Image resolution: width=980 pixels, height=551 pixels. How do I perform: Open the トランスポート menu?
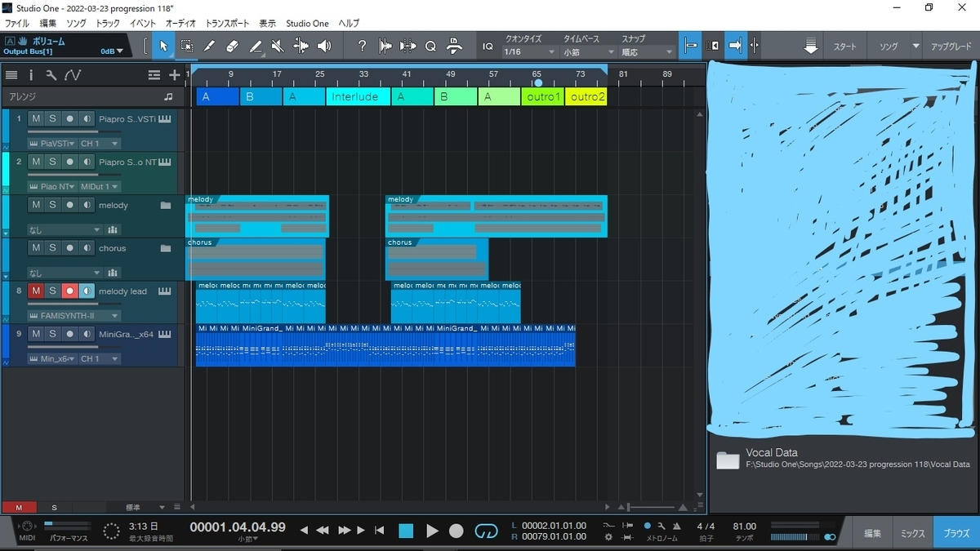pyautogui.click(x=228, y=24)
